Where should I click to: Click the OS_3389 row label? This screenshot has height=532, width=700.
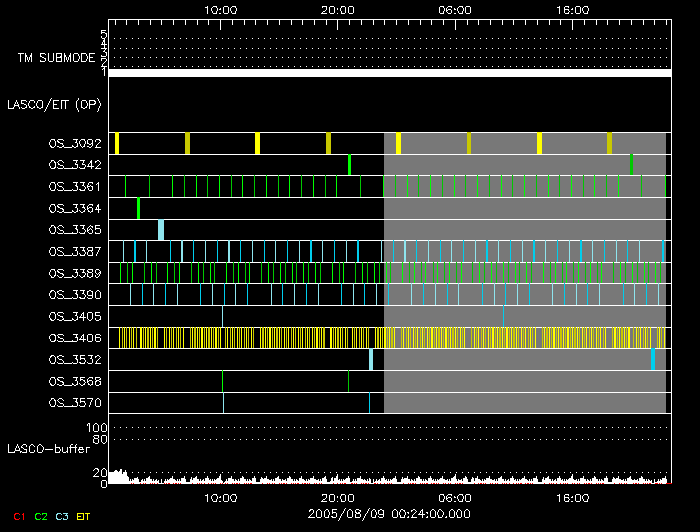pyautogui.click(x=75, y=273)
